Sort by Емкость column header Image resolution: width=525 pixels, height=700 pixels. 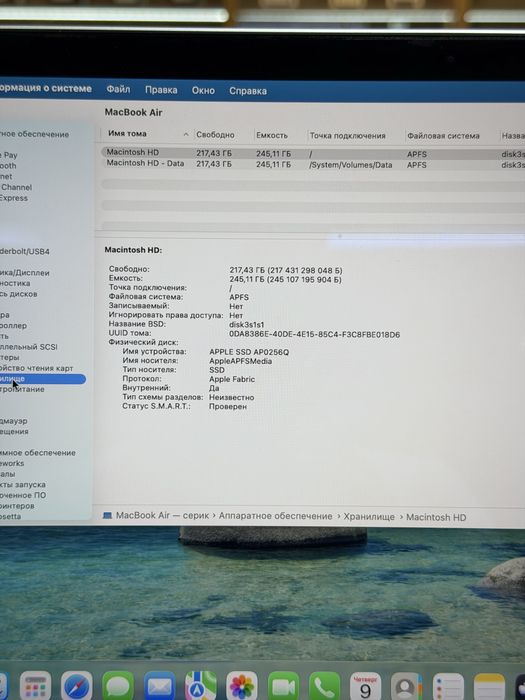272,135
